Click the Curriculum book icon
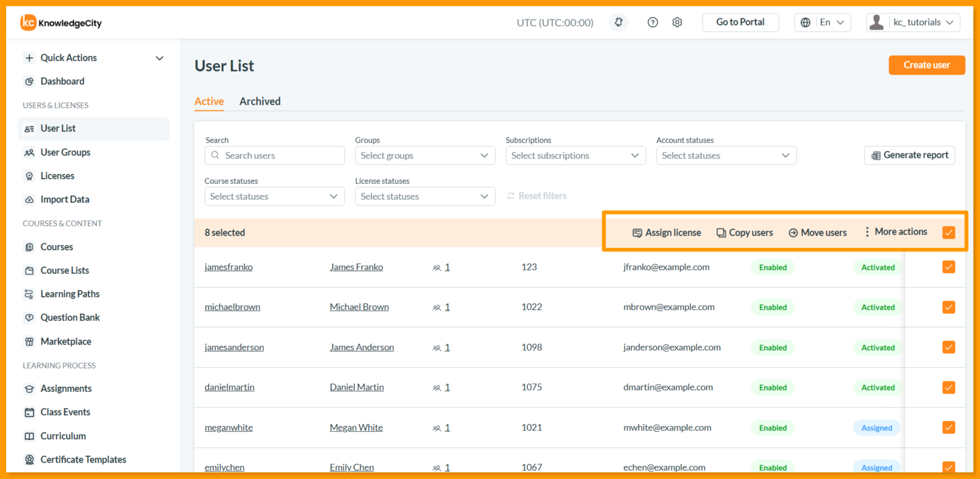This screenshot has height=479, width=980. [30, 436]
